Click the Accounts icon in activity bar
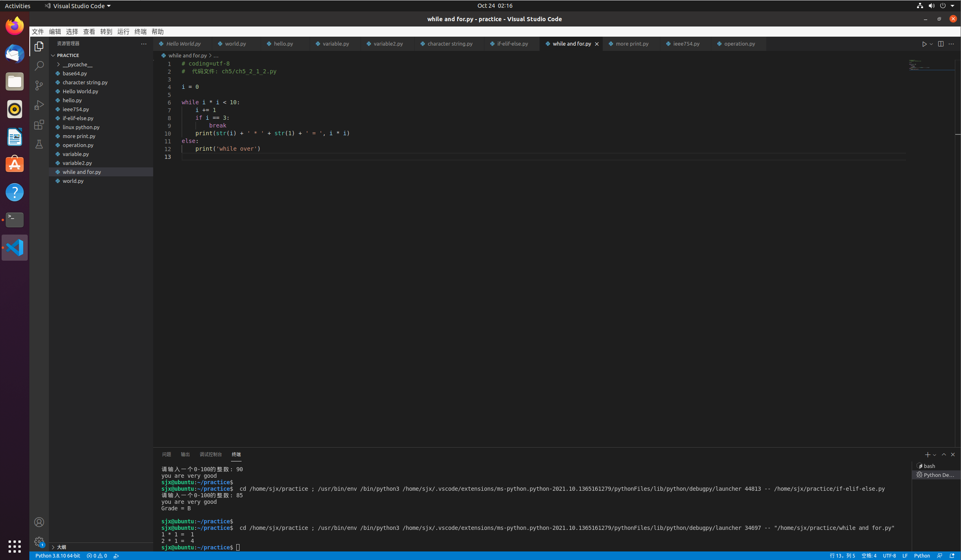 point(39,522)
